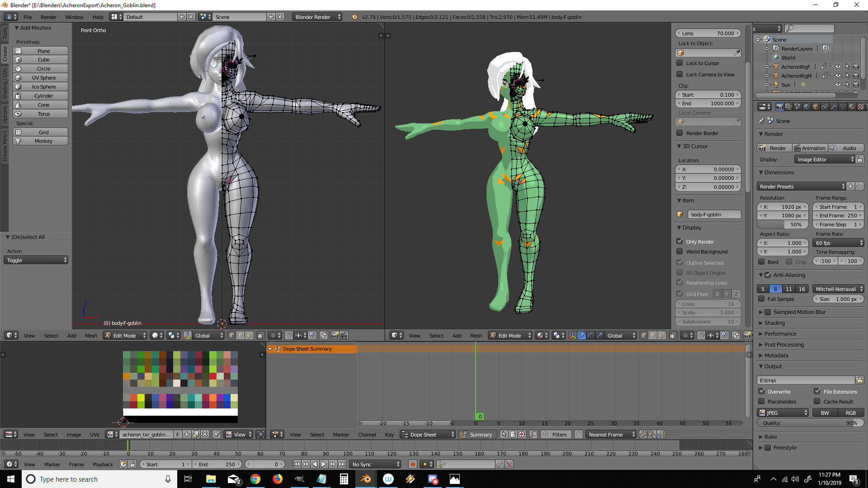Hide AcheronRigF using eye icon in outliner
The width and height of the screenshot is (868, 488).
(838, 66)
